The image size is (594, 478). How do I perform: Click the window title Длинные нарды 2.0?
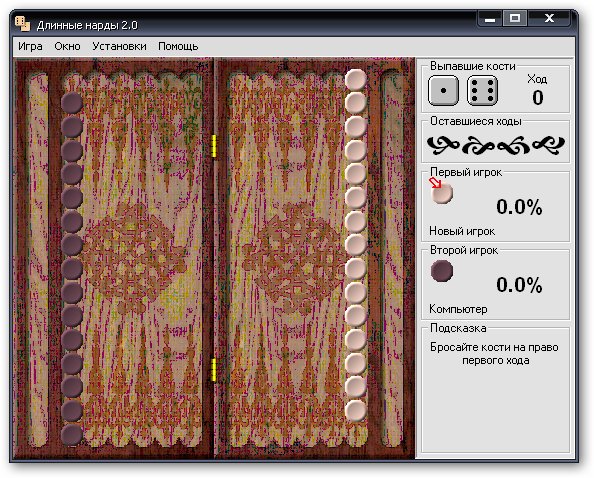pyautogui.click(x=87, y=25)
